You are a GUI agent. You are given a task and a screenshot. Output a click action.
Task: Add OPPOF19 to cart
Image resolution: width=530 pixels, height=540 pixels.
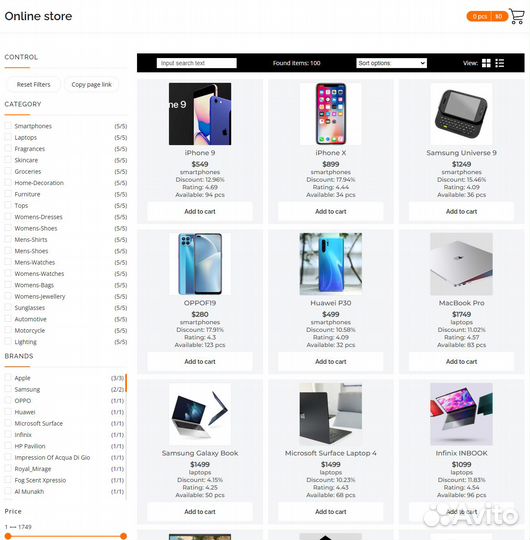pyautogui.click(x=200, y=362)
